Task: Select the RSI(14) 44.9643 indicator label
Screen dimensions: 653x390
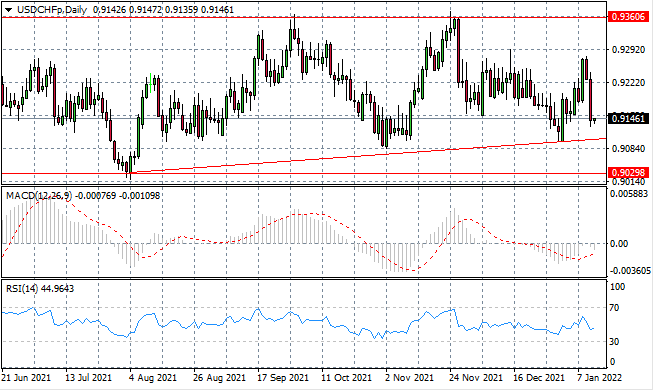Action: click(x=40, y=288)
